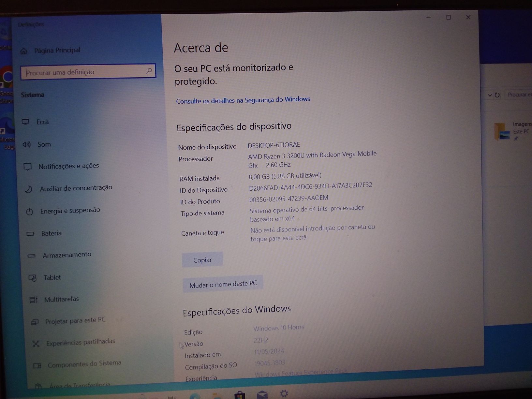Select install date 11/05/2024
Viewport: 532px width, 399px height.
coord(269,352)
